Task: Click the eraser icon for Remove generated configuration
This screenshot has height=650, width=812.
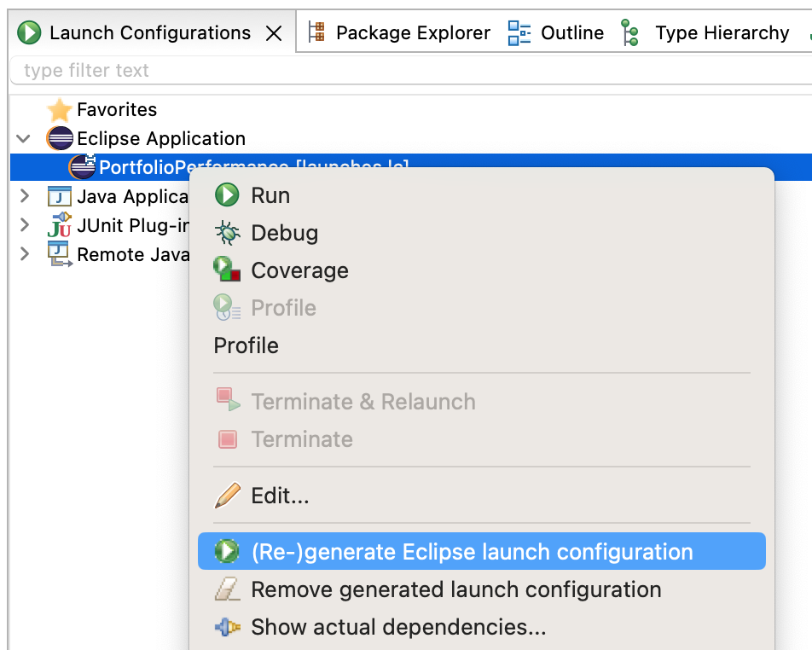Action: tap(227, 589)
